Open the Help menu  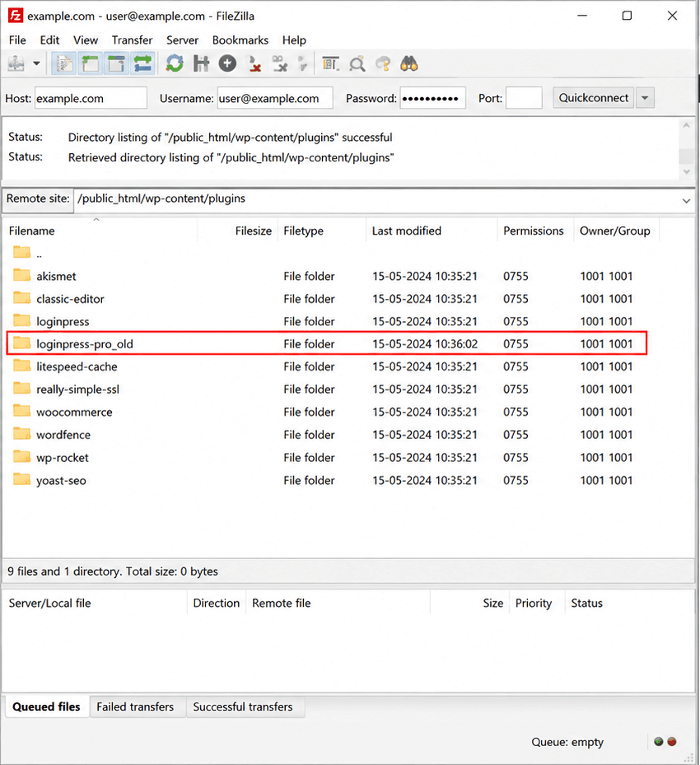(294, 40)
